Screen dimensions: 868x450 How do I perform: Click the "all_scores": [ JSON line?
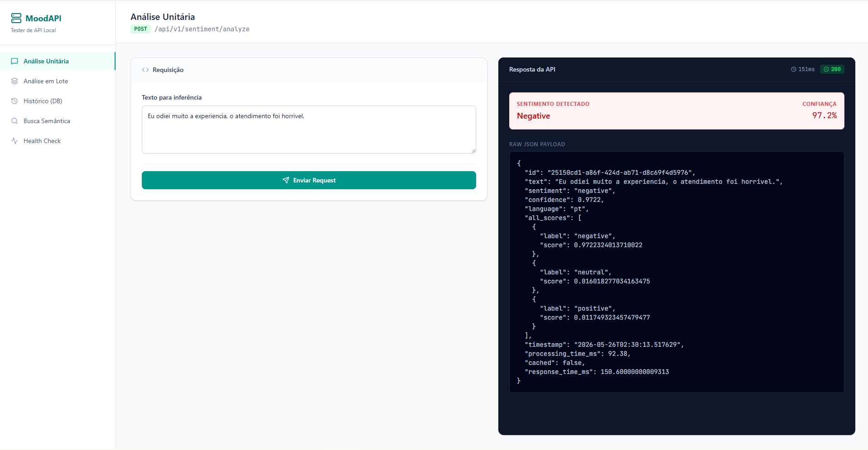pos(553,218)
